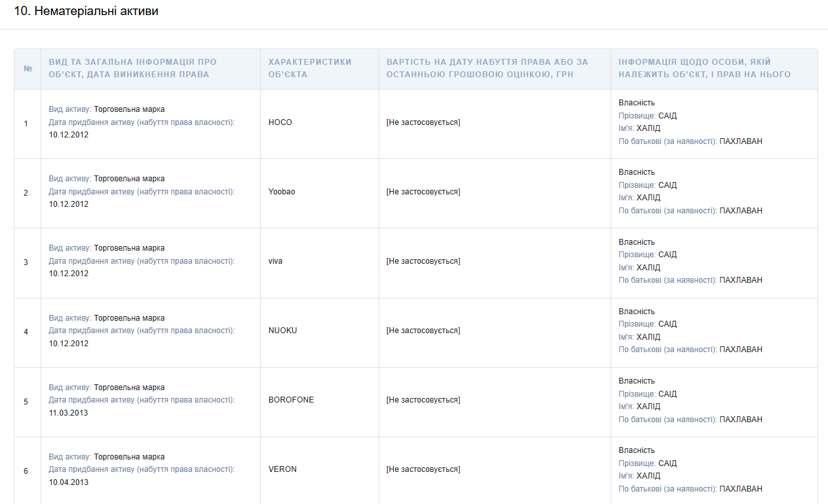Viewport: 828px width, 504px height.
Task: Select the "Інформація щодо особи" column header
Action: click(704, 68)
